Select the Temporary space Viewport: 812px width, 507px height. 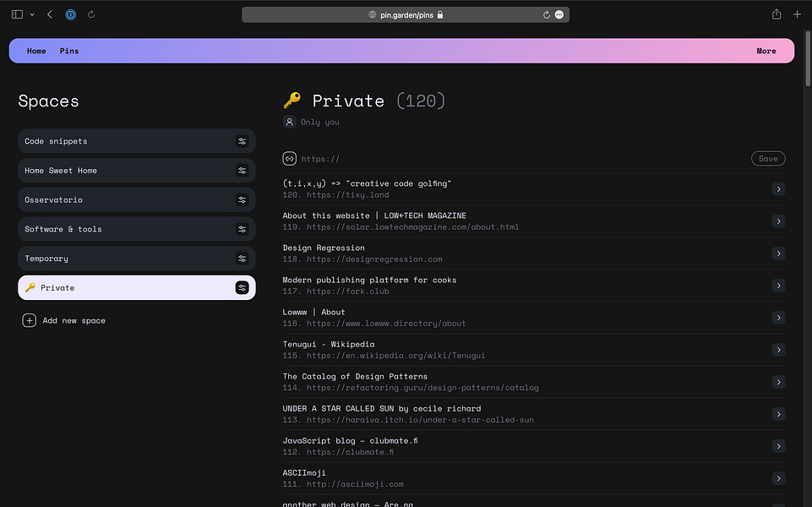click(x=137, y=259)
